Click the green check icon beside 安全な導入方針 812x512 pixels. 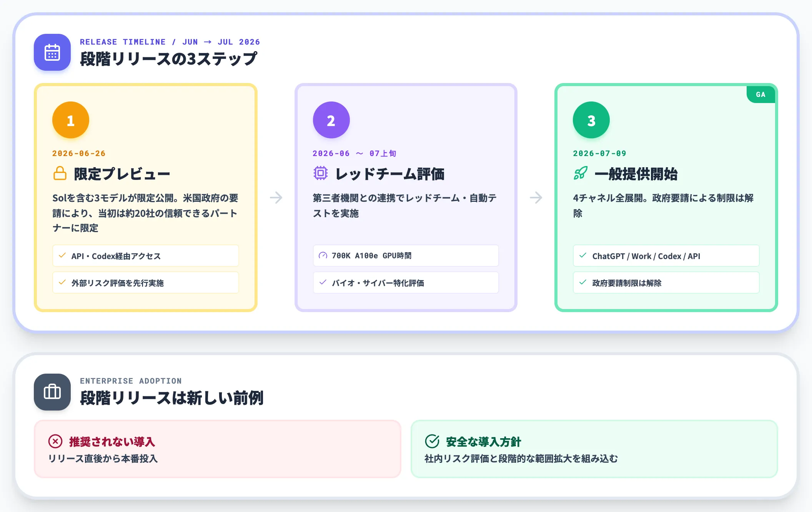(432, 441)
